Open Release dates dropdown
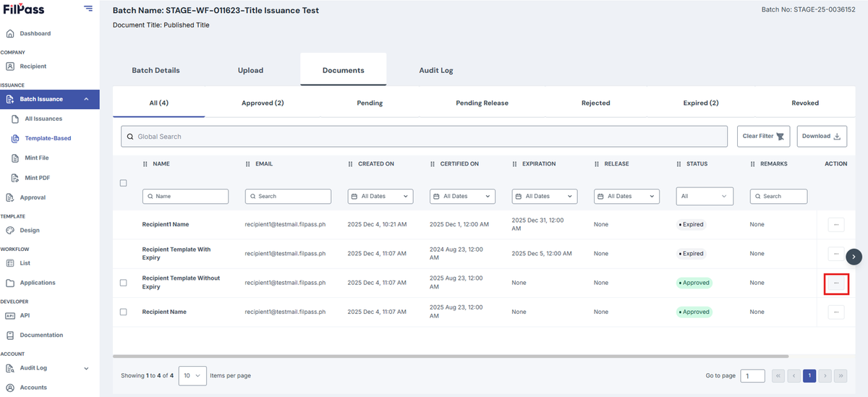The height and width of the screenshot is (397, 868). coord(627,196)
